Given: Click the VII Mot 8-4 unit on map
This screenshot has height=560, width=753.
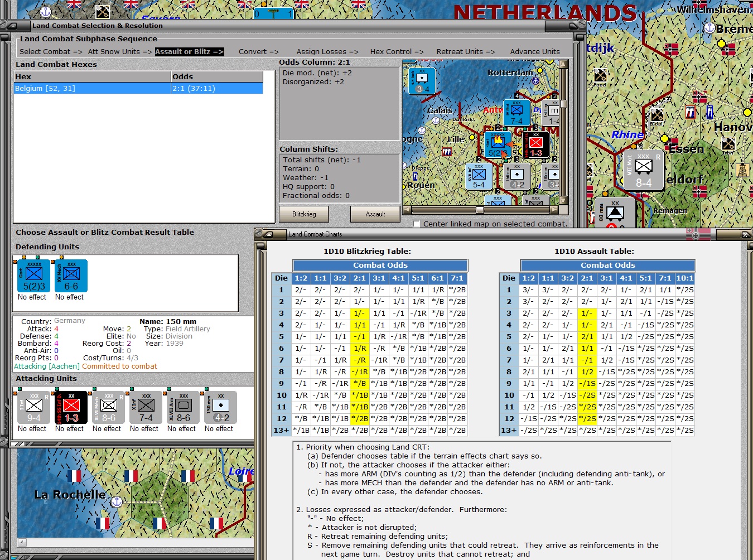Looking at the screenshot, I should click(x=643, y=171).
